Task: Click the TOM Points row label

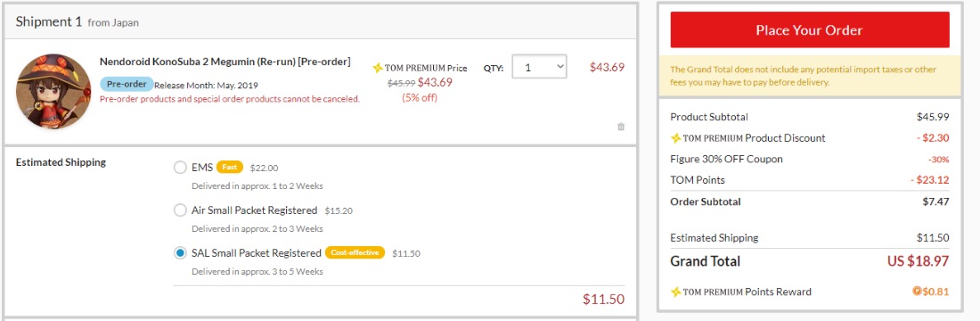Action: [698, 180]
